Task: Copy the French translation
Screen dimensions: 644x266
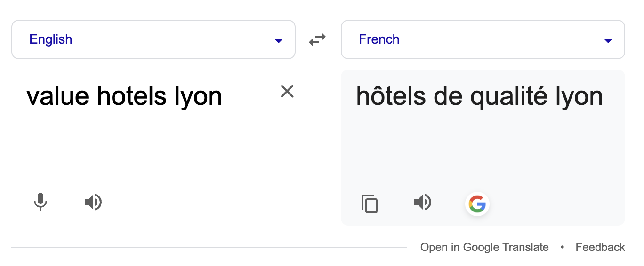Action: [x=370, y=204]
